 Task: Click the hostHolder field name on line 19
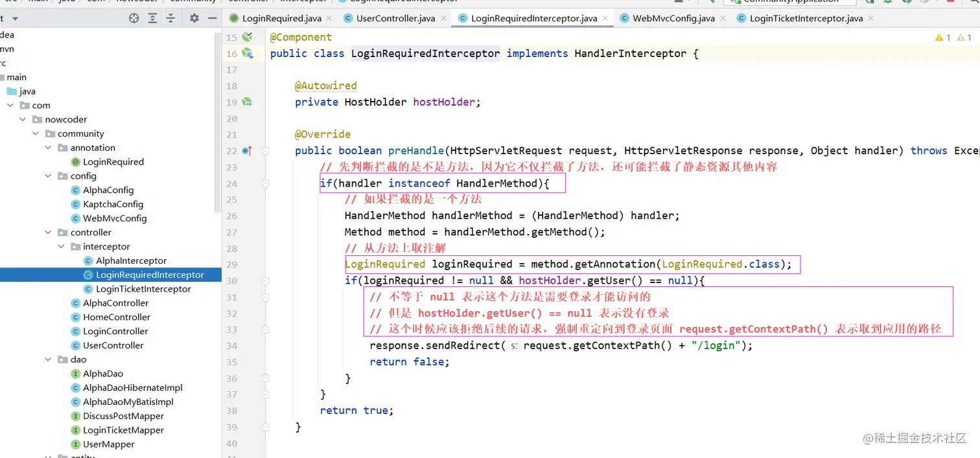pos(444,102)
